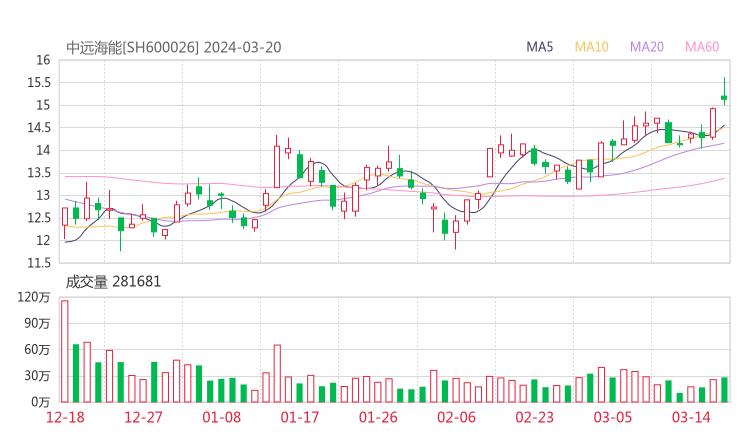This screenshot has height=440, width=740.
Task: Click the 01-08 date axis label
Action: tap(221, 417)
